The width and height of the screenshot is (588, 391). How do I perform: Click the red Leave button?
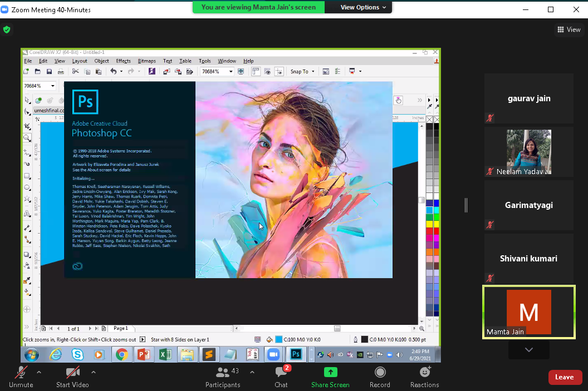pyautogui.click(x=565, y=377)
